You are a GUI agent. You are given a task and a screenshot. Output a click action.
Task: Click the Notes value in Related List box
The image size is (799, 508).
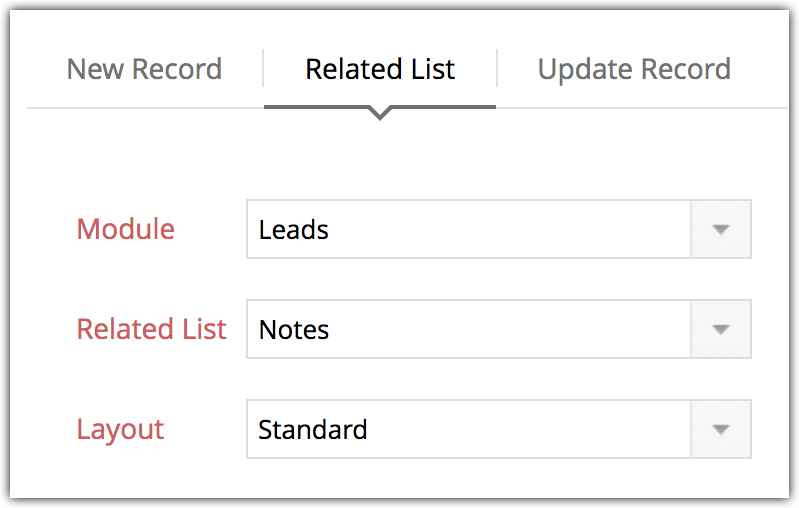[x=294, y=330]
